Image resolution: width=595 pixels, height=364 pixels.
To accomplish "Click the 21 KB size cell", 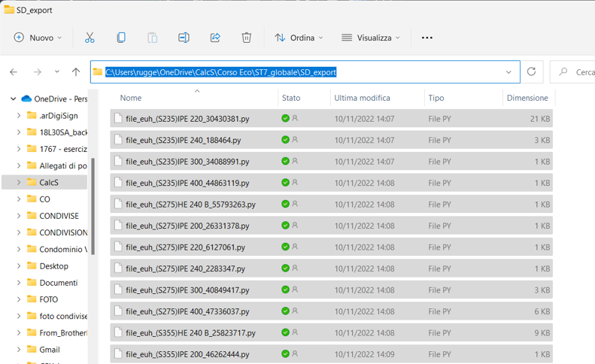I will click(540, 119).
